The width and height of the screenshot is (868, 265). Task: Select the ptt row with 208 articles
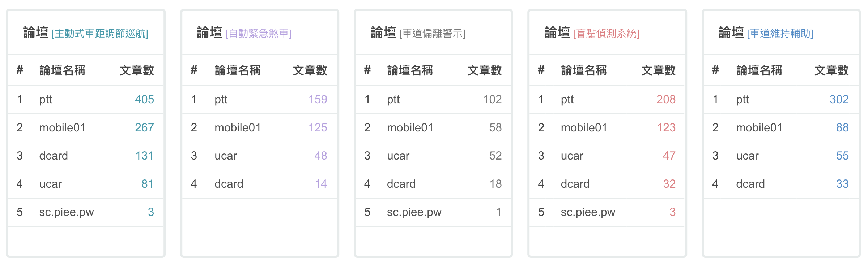click(x=607, y=99)
